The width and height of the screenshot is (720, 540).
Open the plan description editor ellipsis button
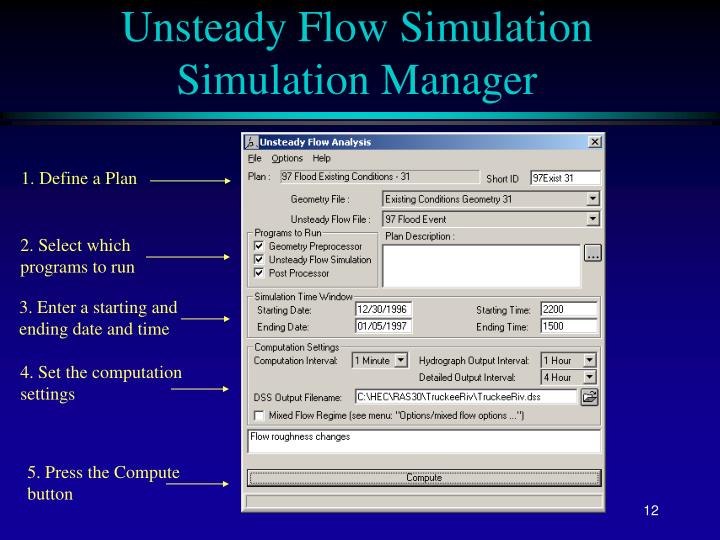pos(592,253)
